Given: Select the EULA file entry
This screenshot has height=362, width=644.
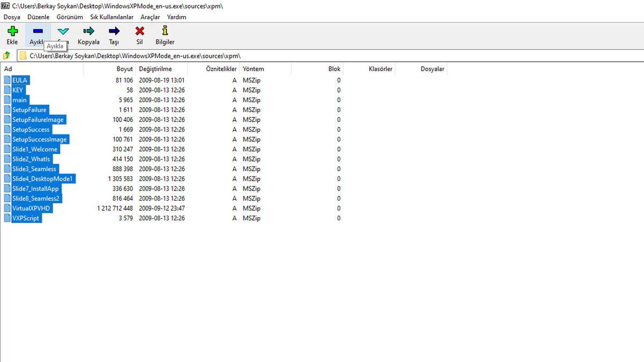Looking at the screenshot, I should click(20, 80).
